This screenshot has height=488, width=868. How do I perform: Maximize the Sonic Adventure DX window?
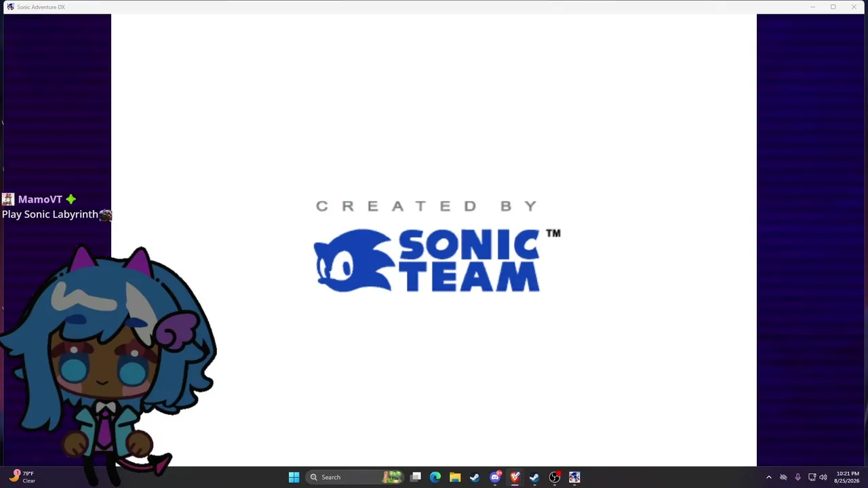(x=833, y=7)
